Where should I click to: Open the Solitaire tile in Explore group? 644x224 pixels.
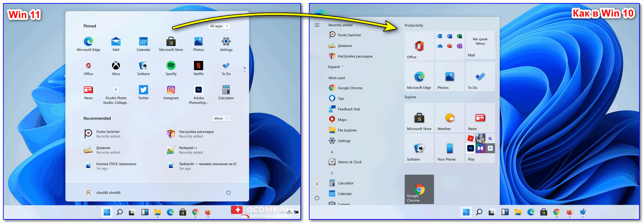pyautogui.click(x=419, y=148)
